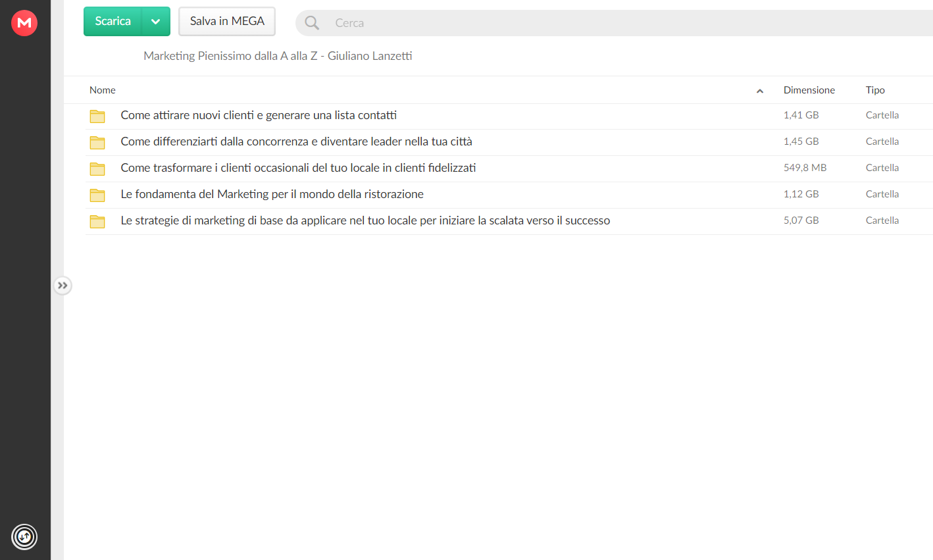Select 'Come differenziarti dalla concorrenza e diventare leader' folder name
933x560 pixels.
296,141
